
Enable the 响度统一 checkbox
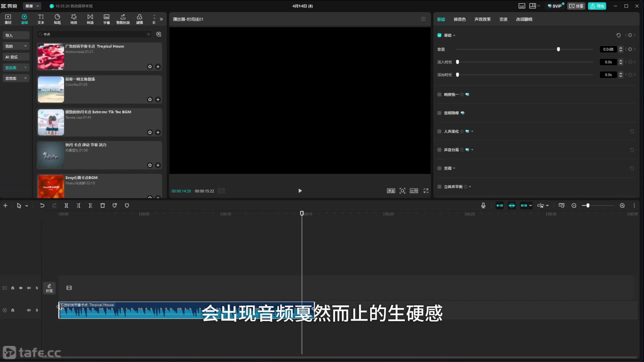coord(439,95)
